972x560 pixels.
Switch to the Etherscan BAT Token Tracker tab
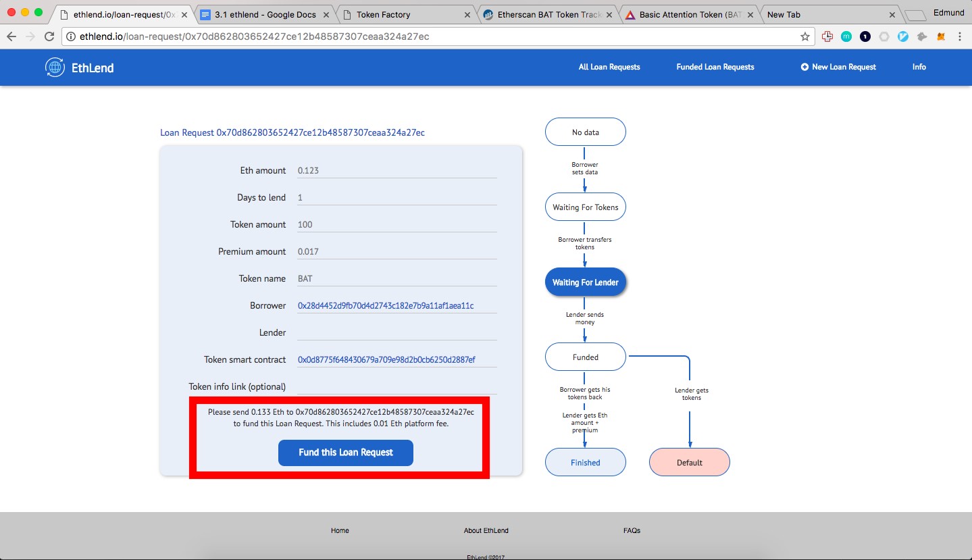tap(548, 14)
